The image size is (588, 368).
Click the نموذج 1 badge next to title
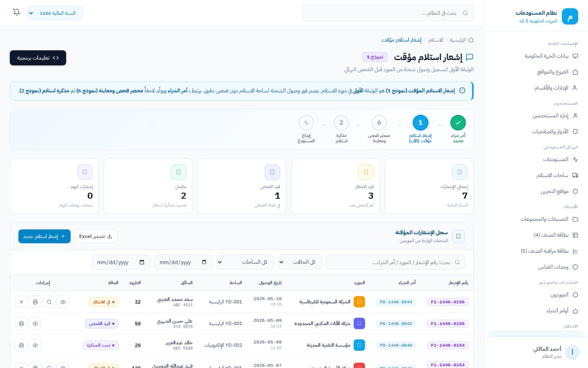375,57
